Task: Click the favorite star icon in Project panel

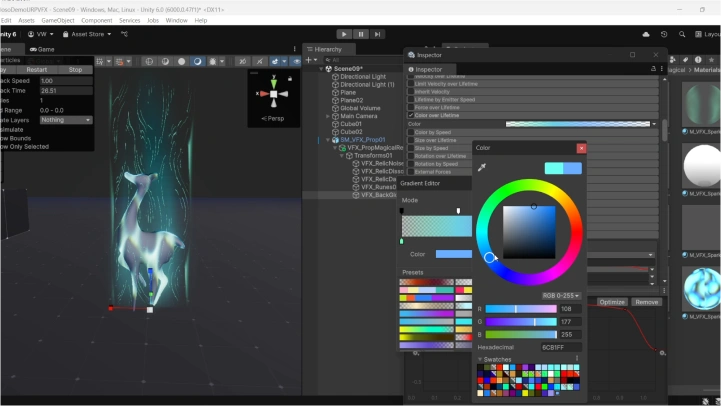Action: pyautogui.click(x=711, y=60)
